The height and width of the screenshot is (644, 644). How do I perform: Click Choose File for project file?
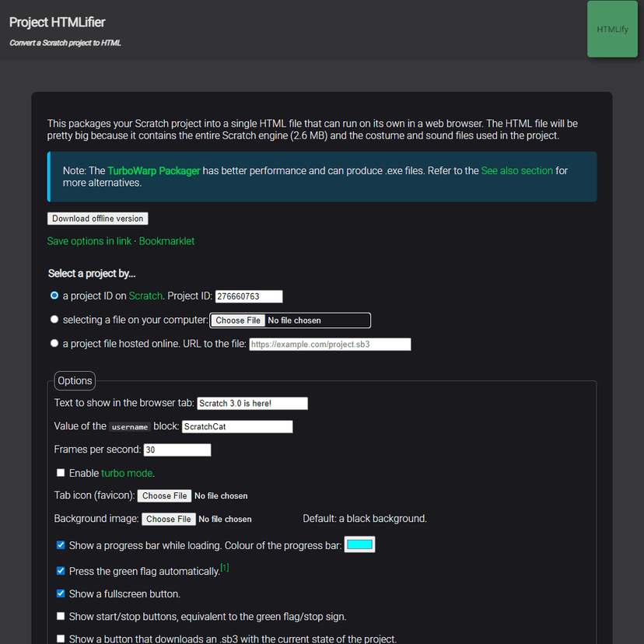click(x=238, y=320)
